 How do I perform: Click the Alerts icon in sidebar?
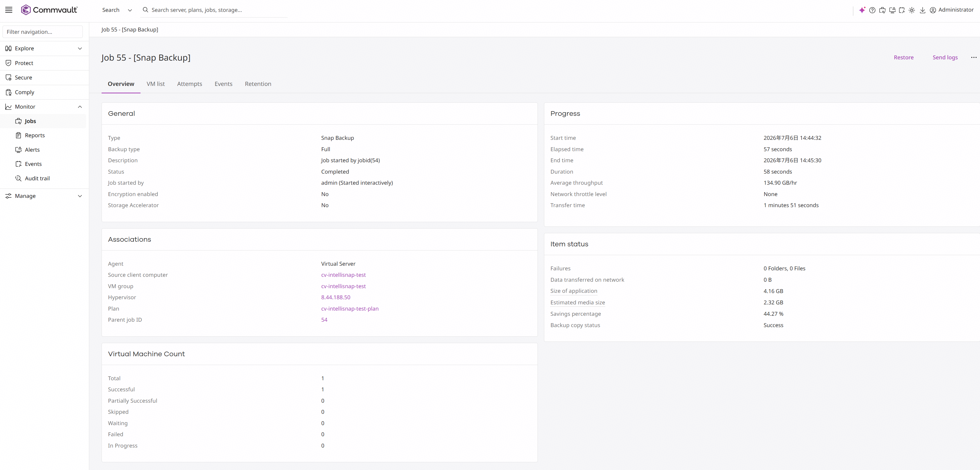pyautogui.click(x=18, y=150)
